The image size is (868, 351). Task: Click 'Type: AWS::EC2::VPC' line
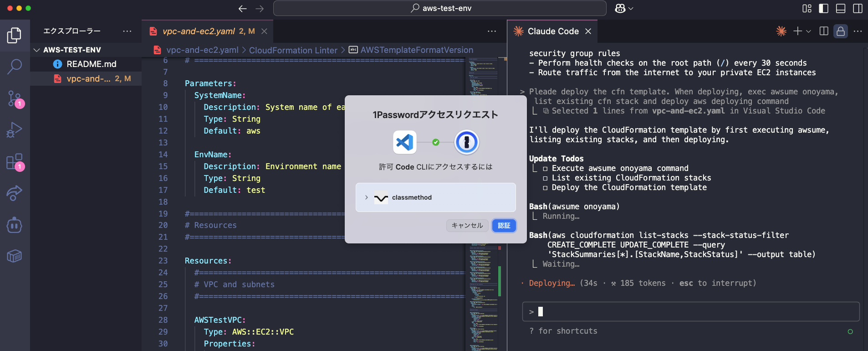tap(249, 332)
